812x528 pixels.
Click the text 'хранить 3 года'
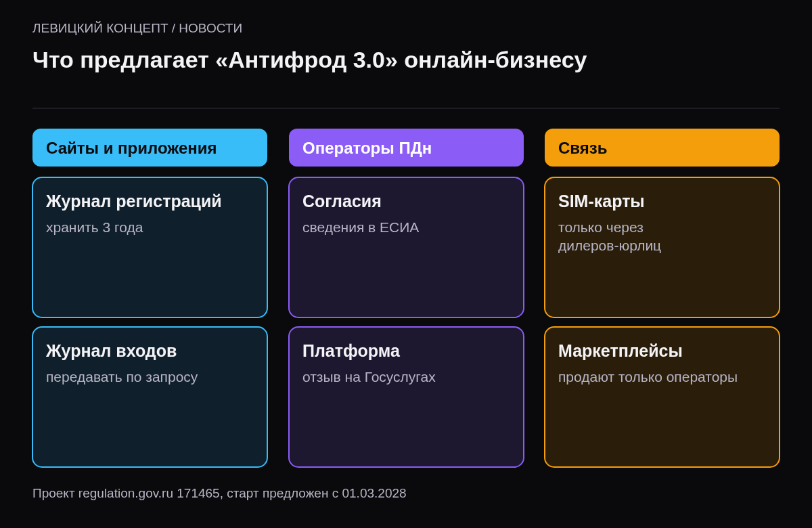pyautogui.click(x=95, y=227)
